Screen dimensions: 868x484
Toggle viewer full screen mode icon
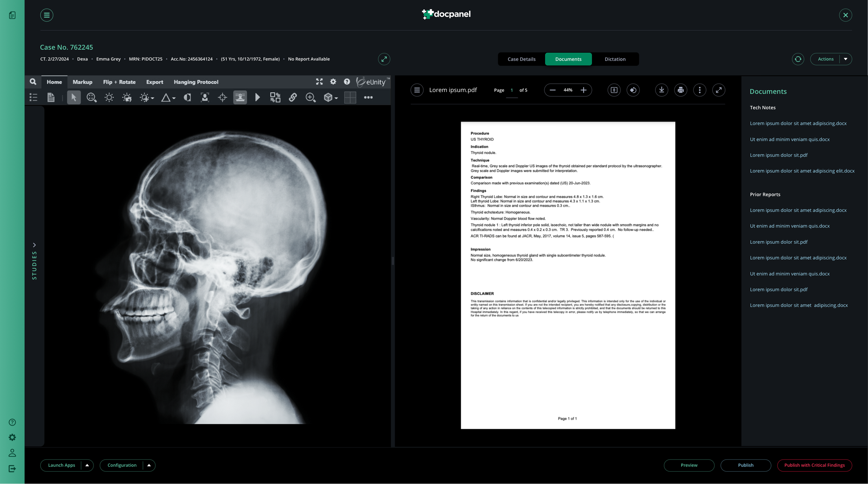[x=319, y=82]
